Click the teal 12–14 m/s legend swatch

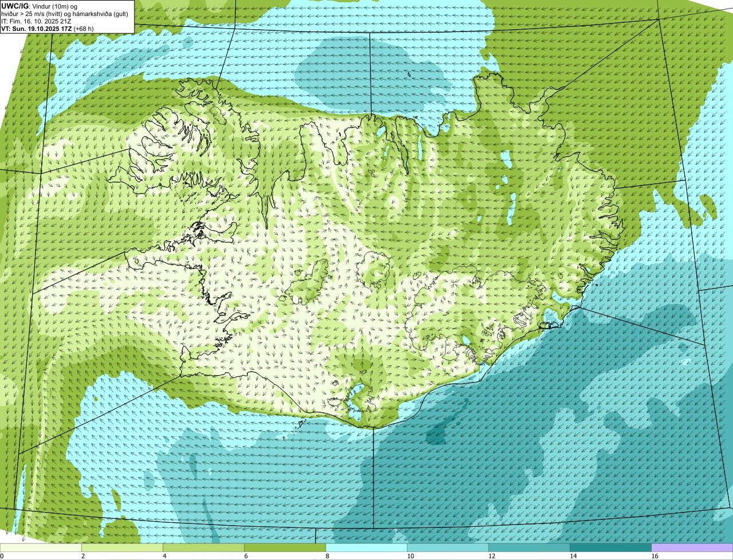click(529, 548)
